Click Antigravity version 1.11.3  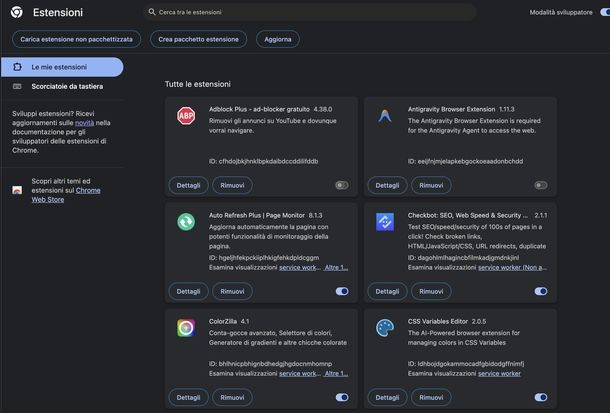507,109
